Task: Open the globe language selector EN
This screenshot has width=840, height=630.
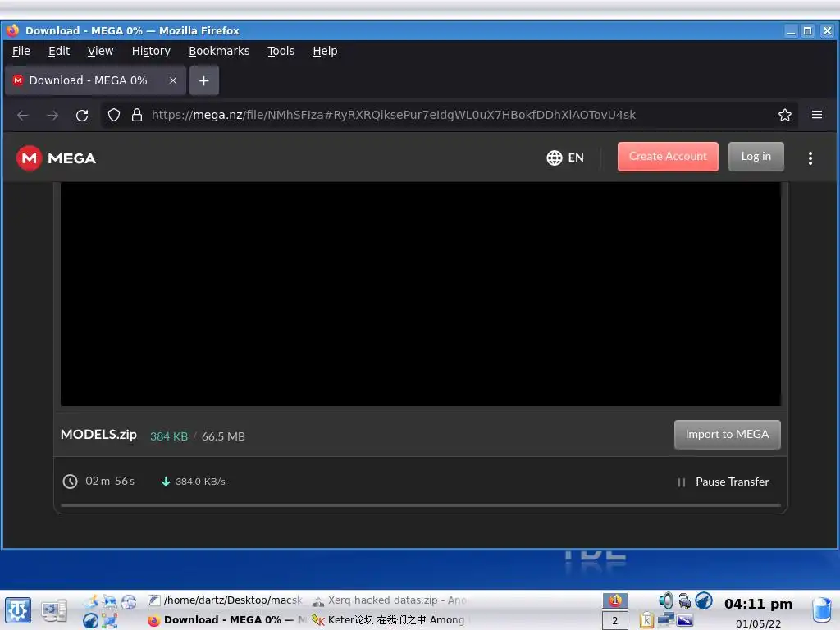Action: [x=565, y=157]
